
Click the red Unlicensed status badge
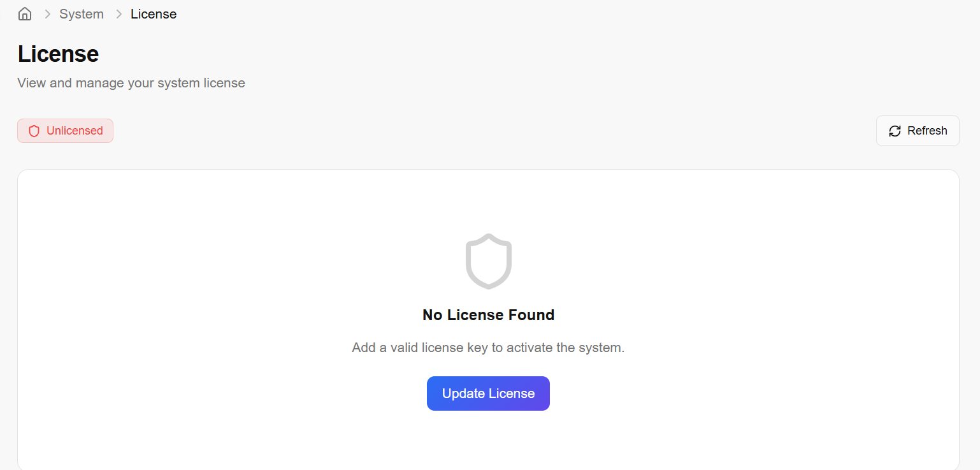coord(65,131)
